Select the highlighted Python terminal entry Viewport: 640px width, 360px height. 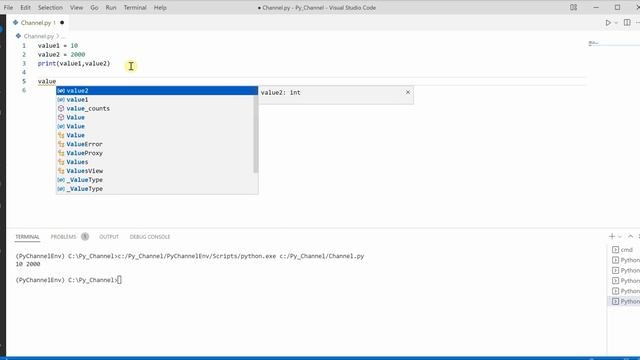(x=624, y=301)
